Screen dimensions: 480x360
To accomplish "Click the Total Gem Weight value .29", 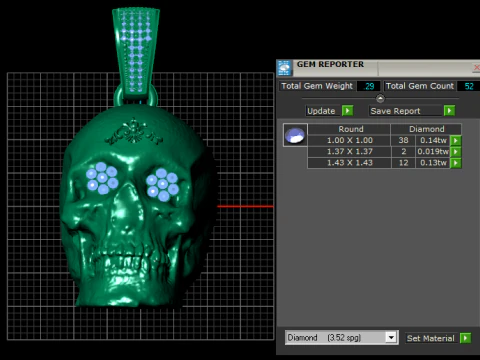I will [369, 86].
